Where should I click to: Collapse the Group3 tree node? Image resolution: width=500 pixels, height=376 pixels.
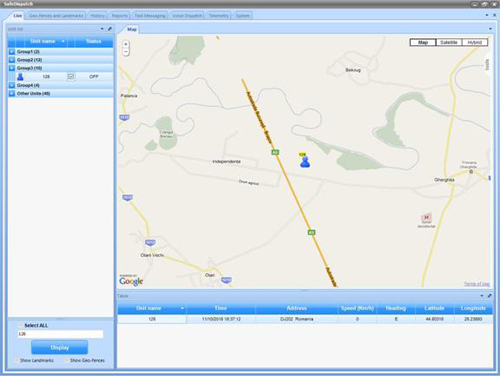pyautogui.click(x=12, y=68)
